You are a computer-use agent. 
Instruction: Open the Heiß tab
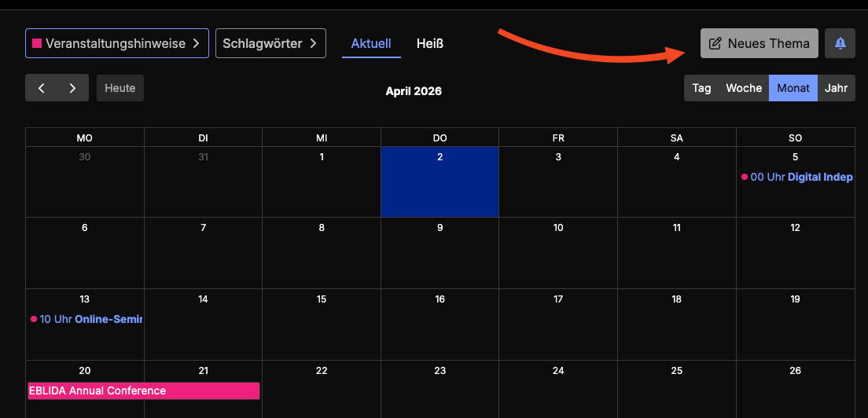[x=429, y=43]
